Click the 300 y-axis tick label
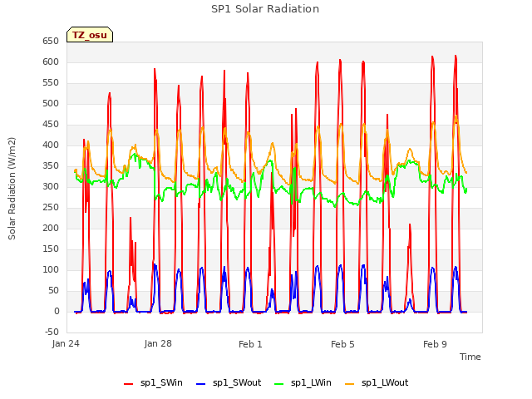The width and height of the screenshot is (532, 399). coord(51,186)
